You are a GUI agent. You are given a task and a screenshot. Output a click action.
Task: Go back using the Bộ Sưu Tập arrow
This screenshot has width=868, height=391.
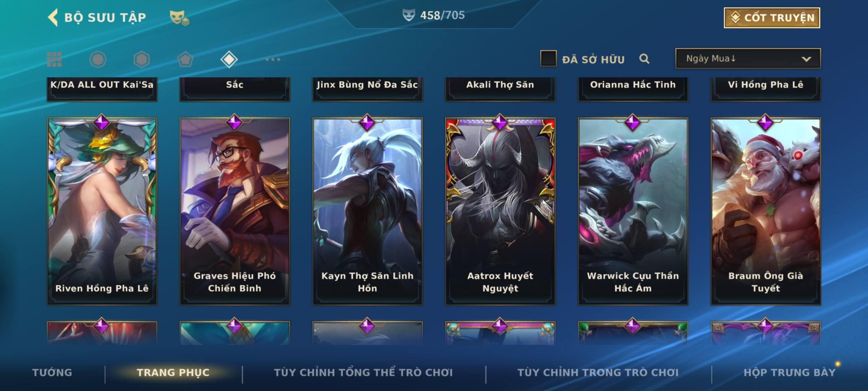click(x=53, y=17)
